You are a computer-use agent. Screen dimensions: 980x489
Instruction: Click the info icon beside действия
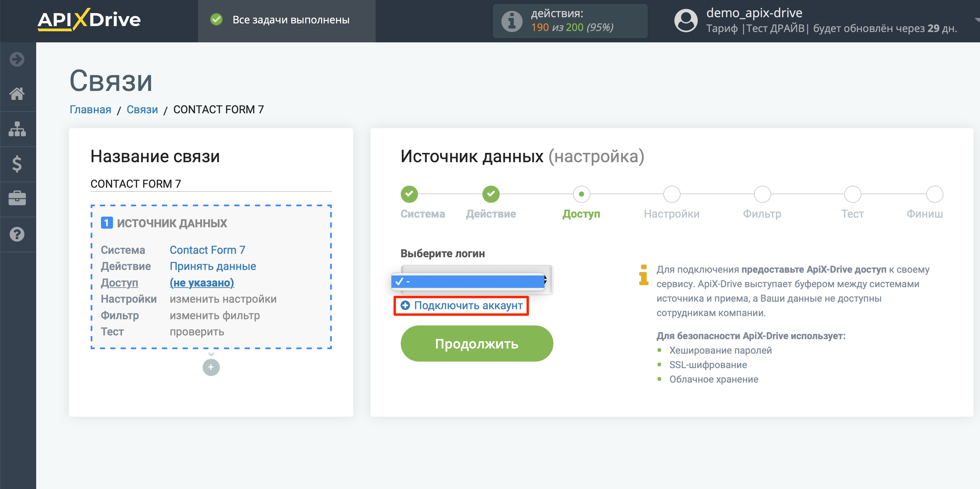512,21
